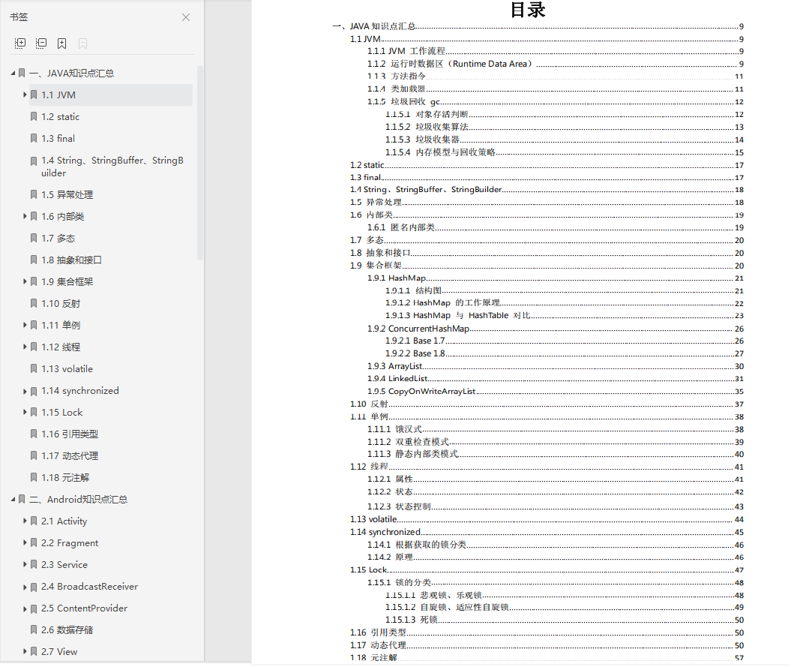Click the 1.11.1 饿汉式 contents entry
This screenshot has height=667, width=812.
pyautogui.click(x=555, y=429)
